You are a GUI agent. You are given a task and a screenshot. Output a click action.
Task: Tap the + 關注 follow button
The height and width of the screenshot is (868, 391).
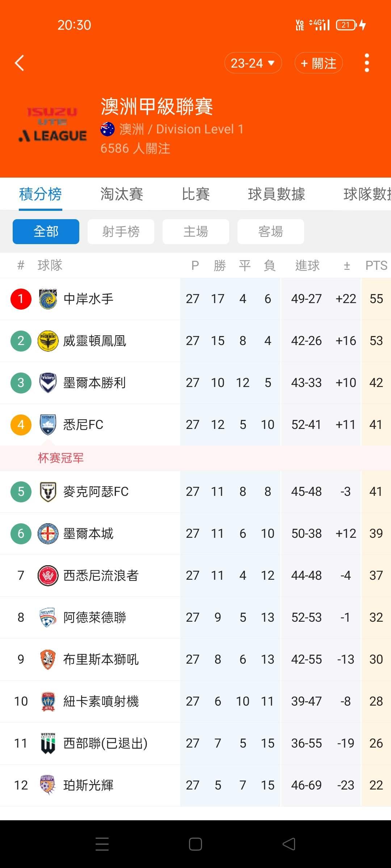click(x=319, y=63)
